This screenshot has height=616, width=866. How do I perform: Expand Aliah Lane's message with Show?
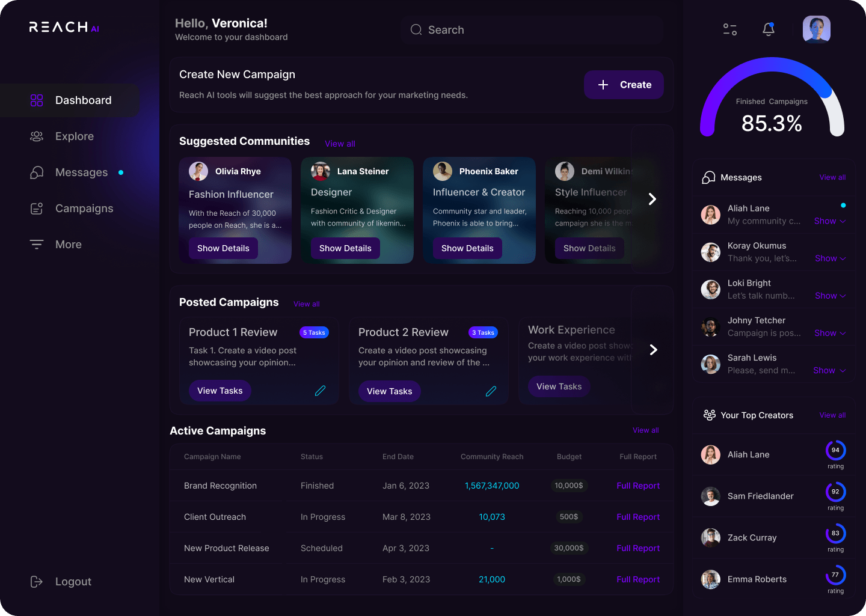(x=829, y=221)
